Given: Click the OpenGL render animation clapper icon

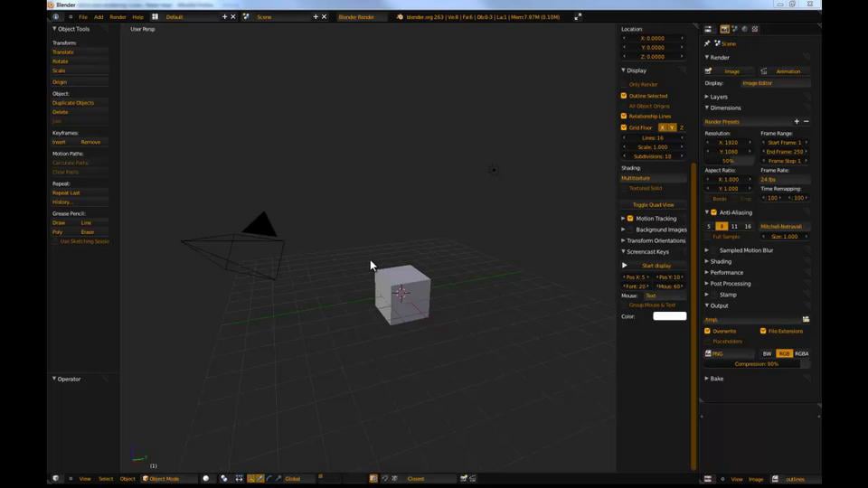Looking at the screenshot, I should pos(473,479).
